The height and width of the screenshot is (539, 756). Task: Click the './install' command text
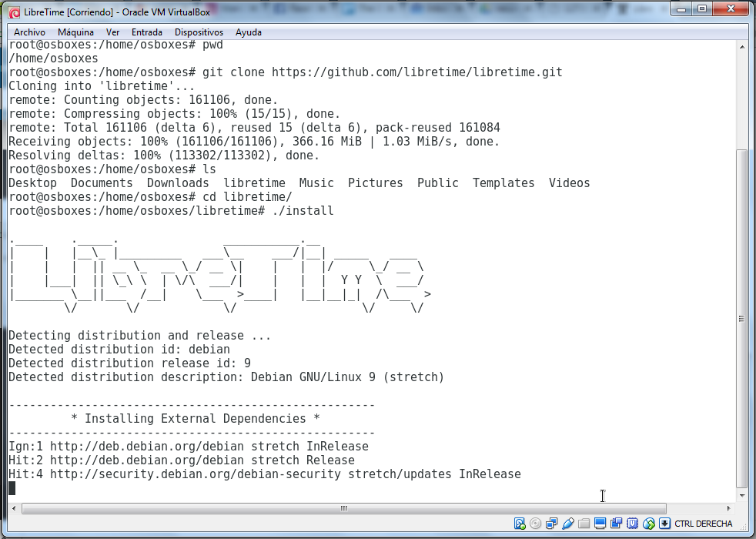click(x=303, y=211)
